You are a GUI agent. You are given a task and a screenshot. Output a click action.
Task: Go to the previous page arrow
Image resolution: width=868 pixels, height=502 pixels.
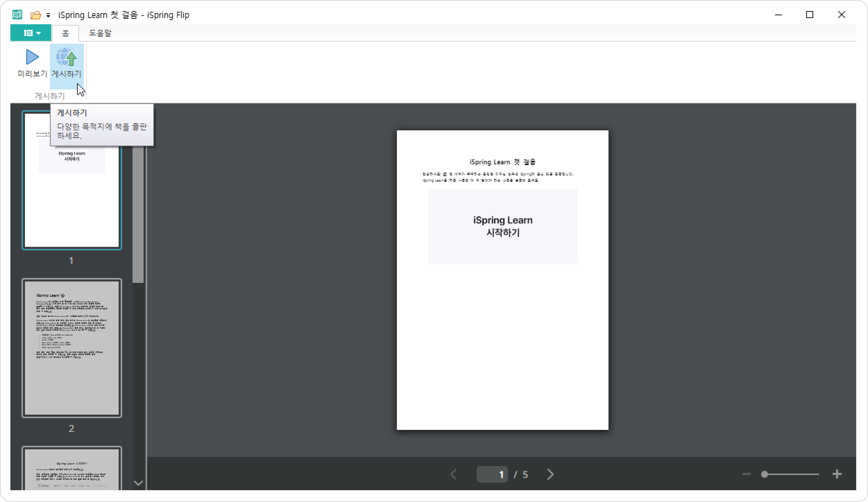coord(453,474)
